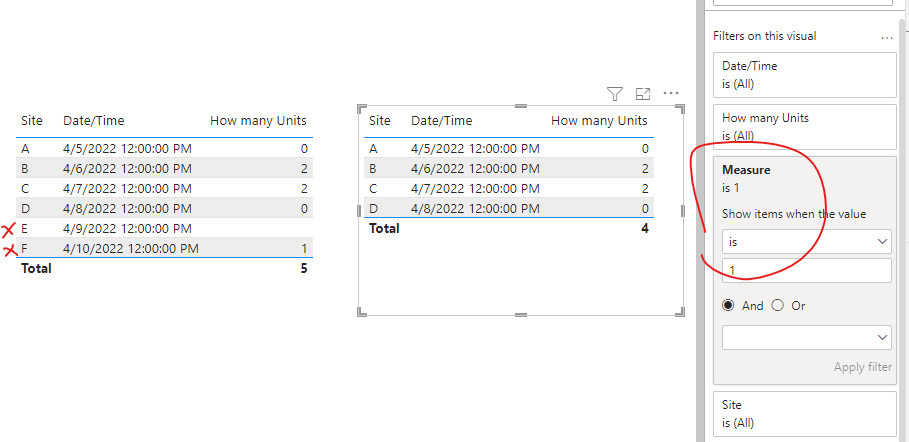Image resolution: width=909 pixels, height=442 pixels.
Task: Click How many Units header in right table
Action: coord(599,121)
